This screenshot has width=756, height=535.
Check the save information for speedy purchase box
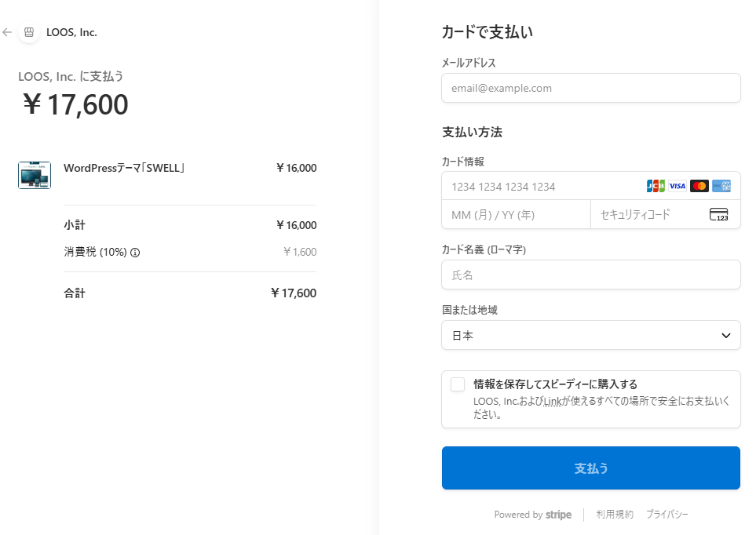(458, 384)
